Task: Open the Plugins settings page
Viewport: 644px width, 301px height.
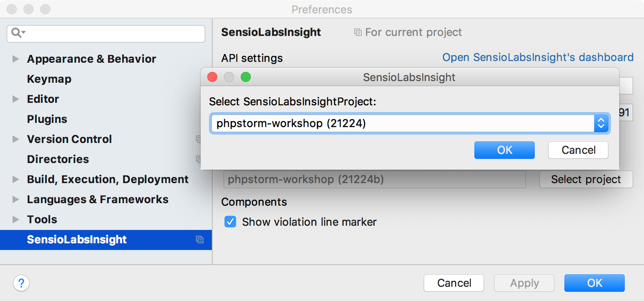Action: click(x=47, y=119)
